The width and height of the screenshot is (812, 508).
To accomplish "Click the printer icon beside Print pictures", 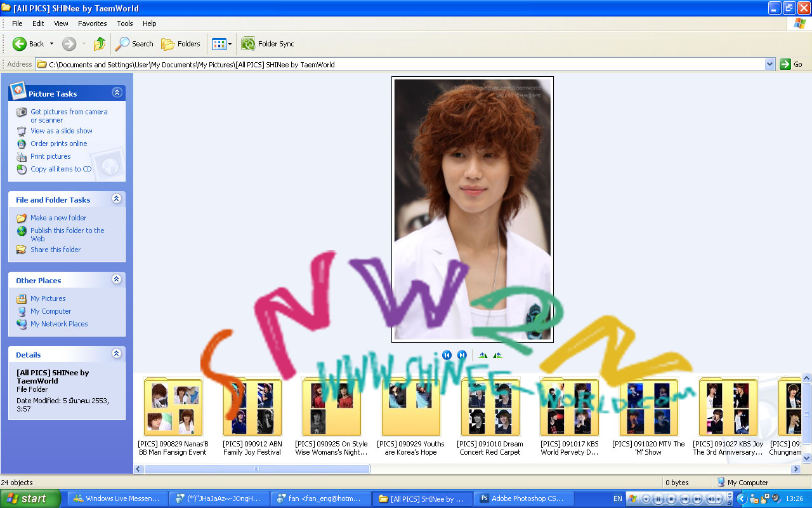I will coord(22,156).
